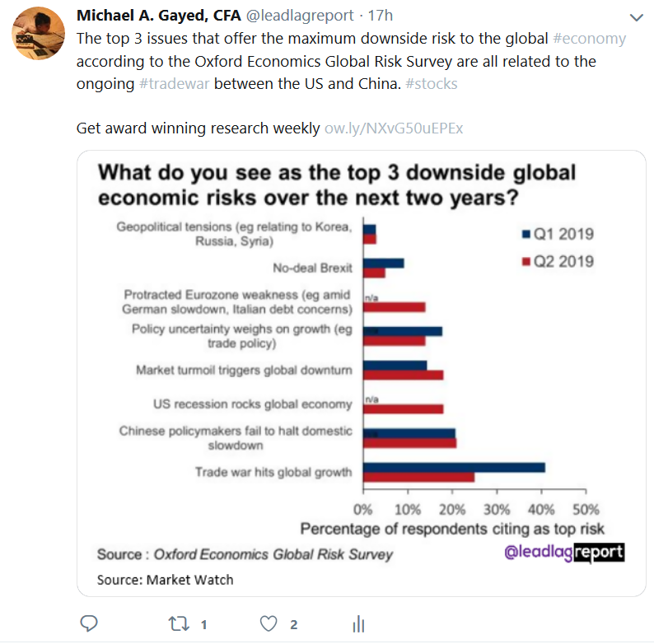Click the #stocks hashtag
Image resolution: width=654 pixels, height=644 pixels.
[431, 84]
